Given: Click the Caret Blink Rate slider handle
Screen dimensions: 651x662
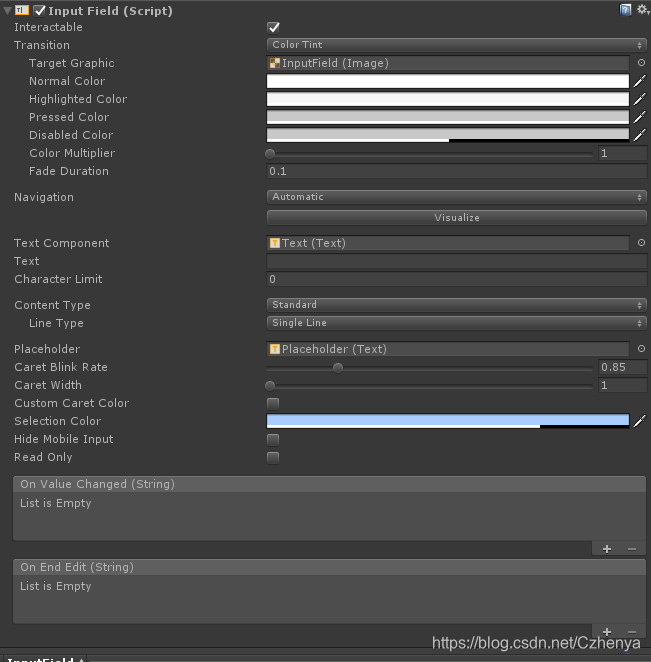Looking at the screenshot, I should pyautogui.click(x=338, y=368).
